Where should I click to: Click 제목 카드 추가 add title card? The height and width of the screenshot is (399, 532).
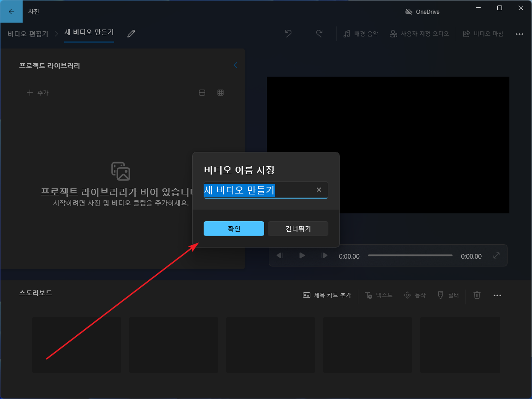pyautogui.click(x=327, y=295)
